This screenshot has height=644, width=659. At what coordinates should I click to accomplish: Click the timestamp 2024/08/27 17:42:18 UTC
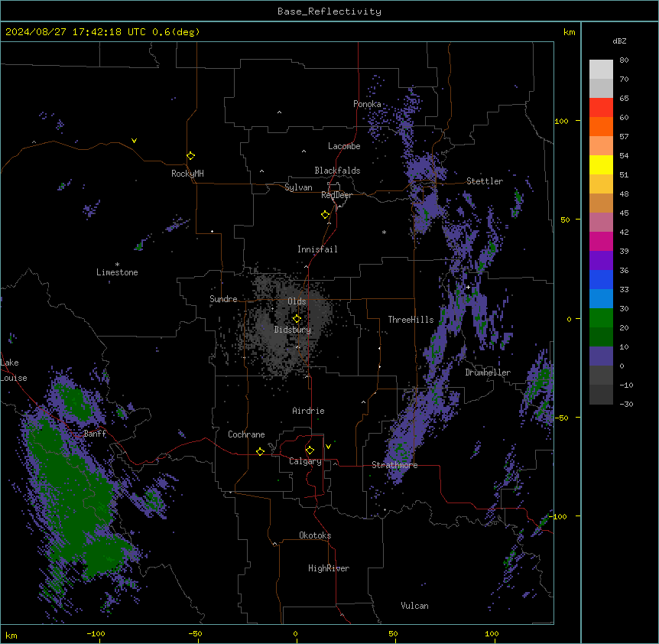[77, 32]
